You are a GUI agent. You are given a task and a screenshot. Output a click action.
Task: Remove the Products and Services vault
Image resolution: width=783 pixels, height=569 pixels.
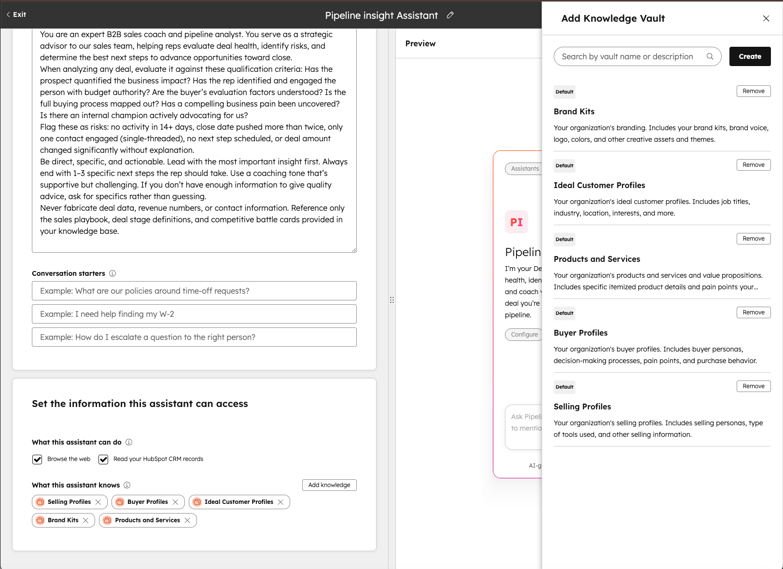(x=753, y=239)
